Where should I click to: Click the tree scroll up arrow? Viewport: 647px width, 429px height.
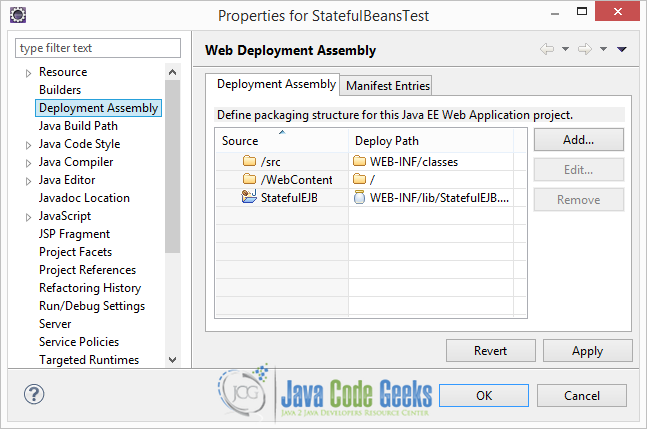pos(172,72)
